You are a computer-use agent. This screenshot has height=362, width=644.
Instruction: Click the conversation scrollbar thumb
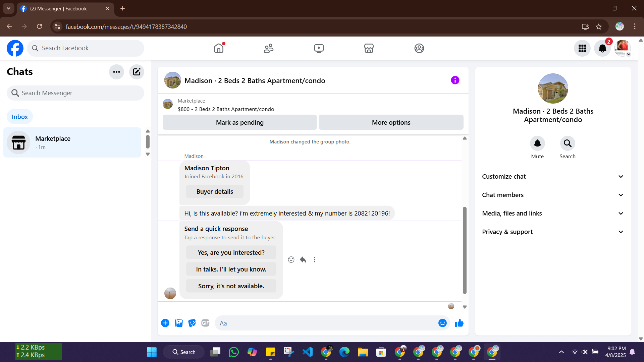(465, 250)
